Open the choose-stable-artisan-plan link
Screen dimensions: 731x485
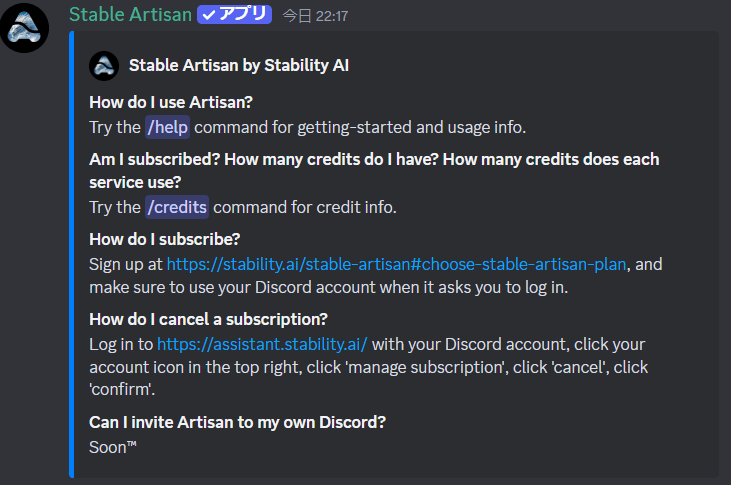[x=396, y=264]
